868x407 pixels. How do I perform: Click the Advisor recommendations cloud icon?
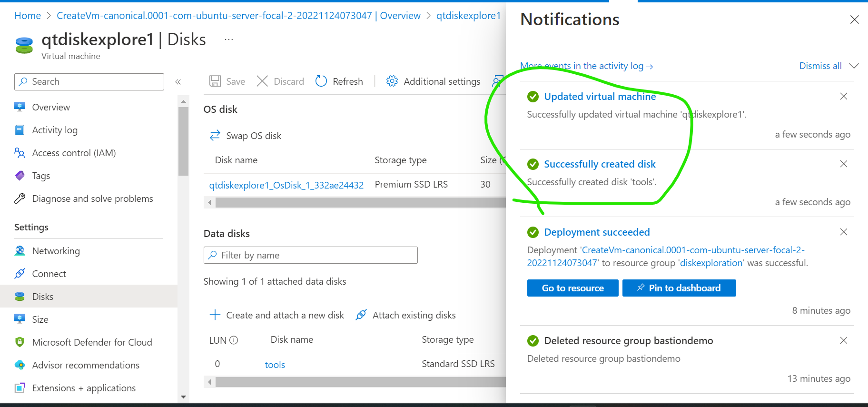click(20, 365)
